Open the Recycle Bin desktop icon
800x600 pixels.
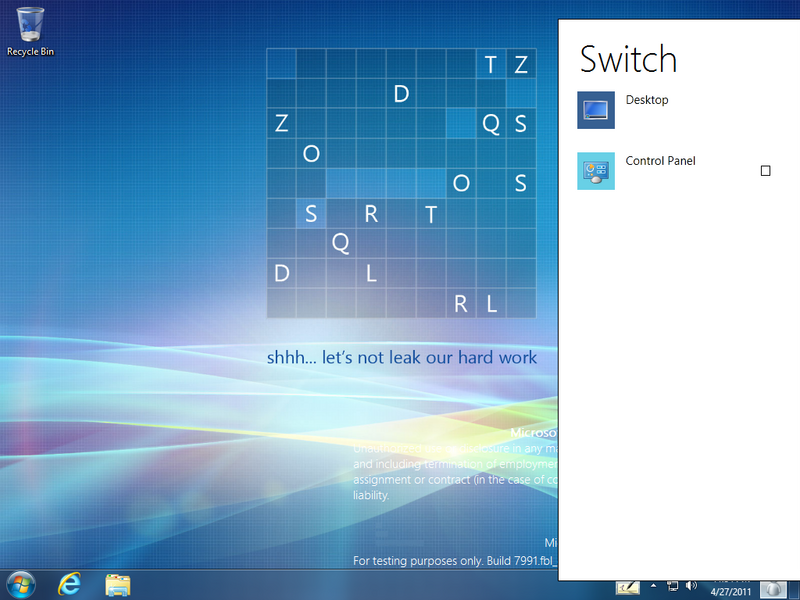pos(30,32)
